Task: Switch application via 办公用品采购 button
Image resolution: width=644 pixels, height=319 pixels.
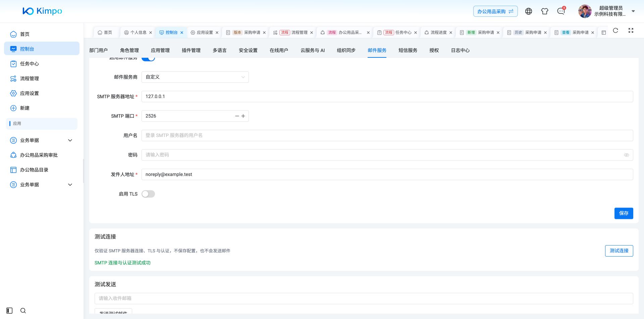Action: (495, 11)
